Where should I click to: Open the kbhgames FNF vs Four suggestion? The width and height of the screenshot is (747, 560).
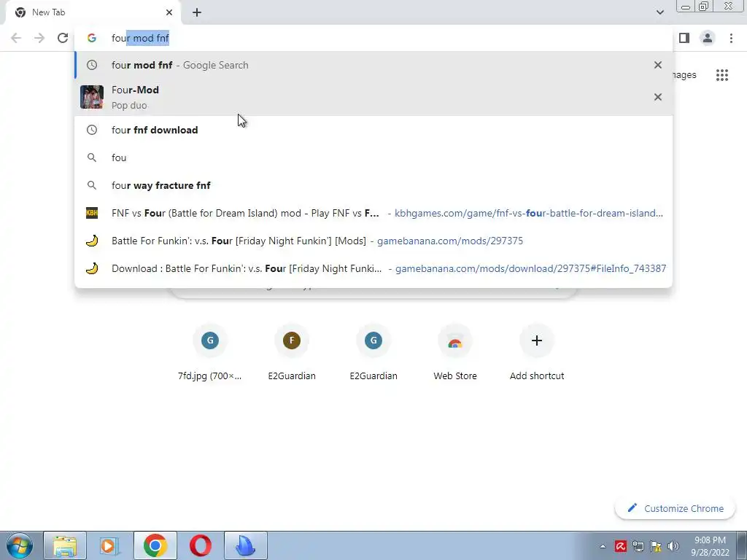pos(373,213)
